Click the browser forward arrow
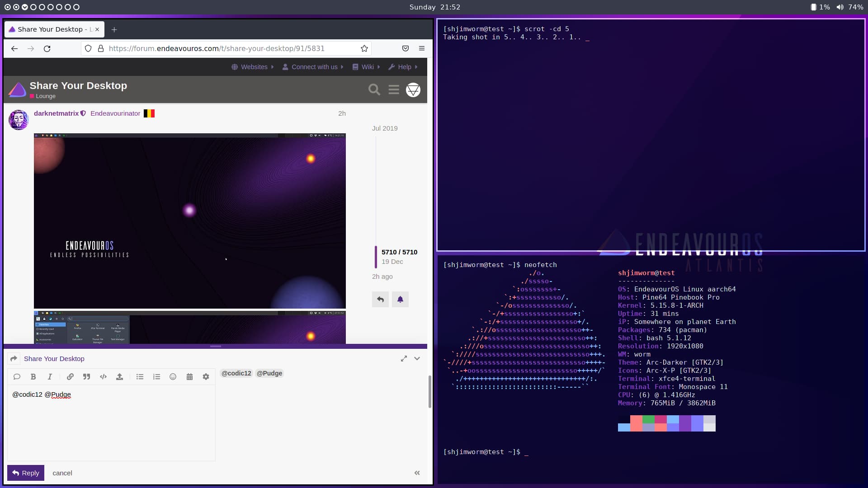The image size is (868, 488). (31, 48)
